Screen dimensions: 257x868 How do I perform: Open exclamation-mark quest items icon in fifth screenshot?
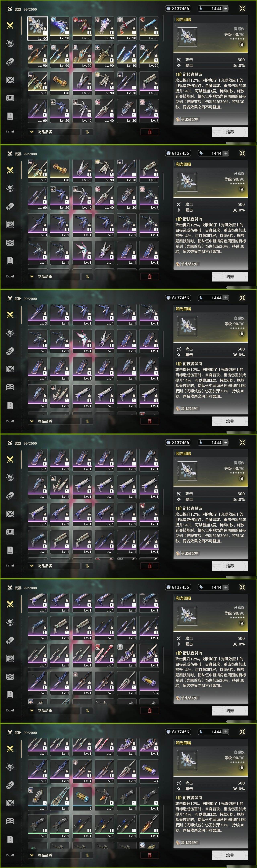(x=10, y=694)
